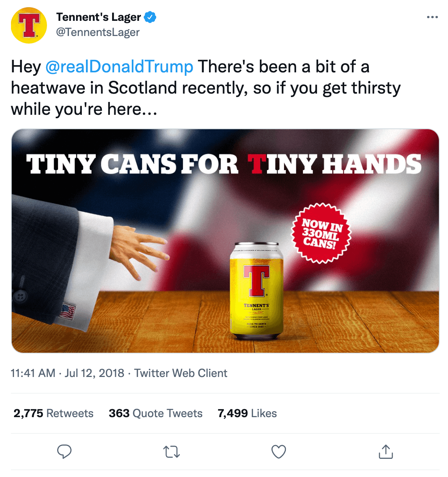Click the reply speech bubble icon
Viewport: 448px width, 477px height.
coord(64,451)
